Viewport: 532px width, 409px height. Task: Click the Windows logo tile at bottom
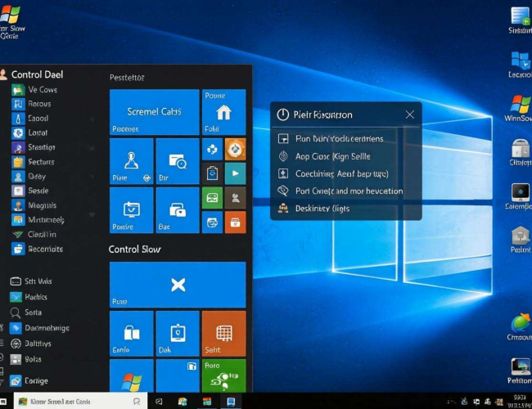(x=132, y=375)
